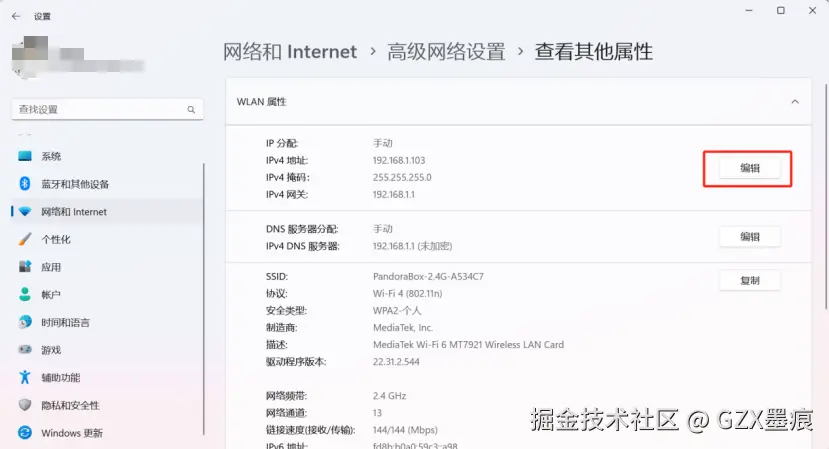
Task: Click 编辑 button for IP 分配
Action: click(x=749, y=168)
